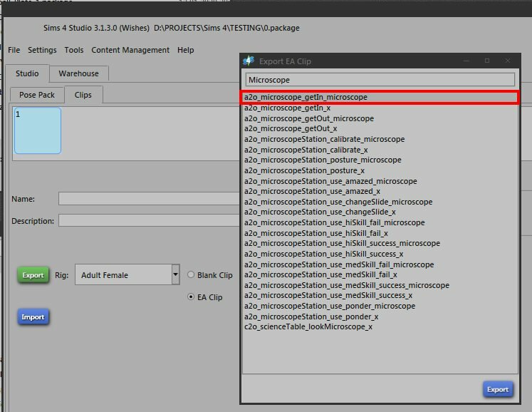This screenshot has height=412, width=532.
Task: Click the Sims 4 Studio icon in Export EA Clip title bar
Action: click(x=249, y=61)
